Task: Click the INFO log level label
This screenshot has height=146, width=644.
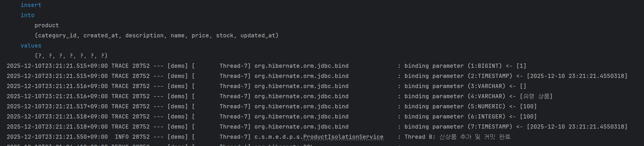Action: pyautogui.click(x=122, y=137)
